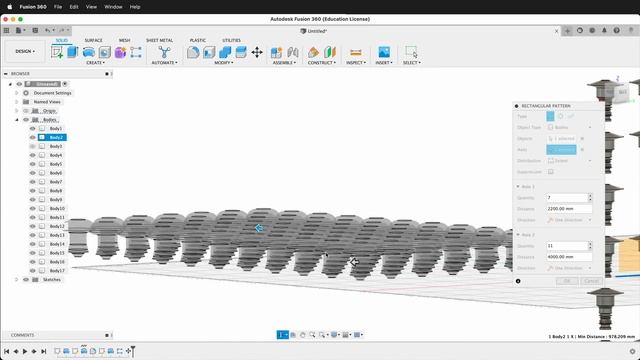Select the Revolve tool icon
Viewport: 640px width, 360px height.
click(89, 52)
